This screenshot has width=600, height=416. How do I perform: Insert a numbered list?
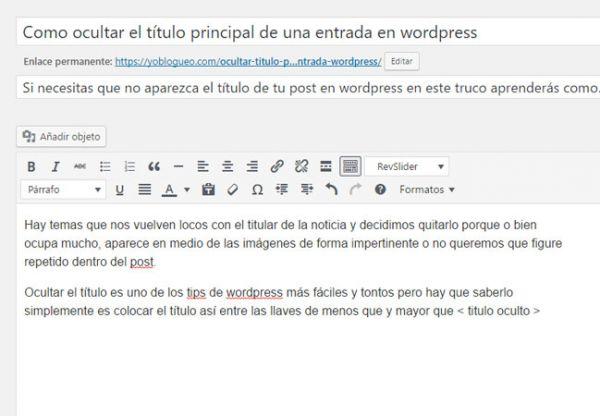(x=129, y=166)
